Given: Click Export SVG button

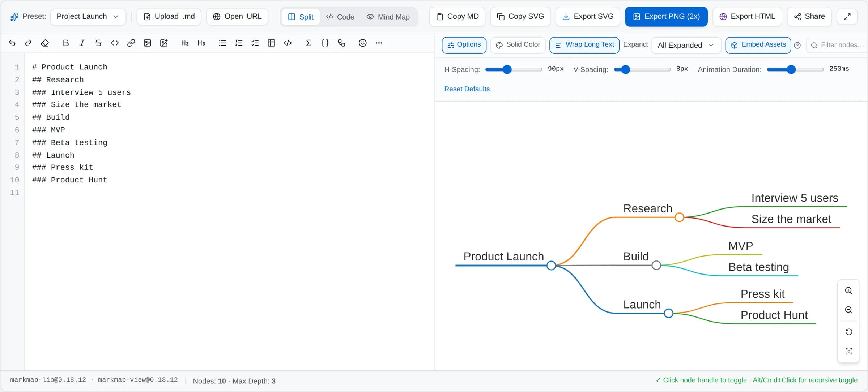Looking at the screenshot, I should 588,17.
